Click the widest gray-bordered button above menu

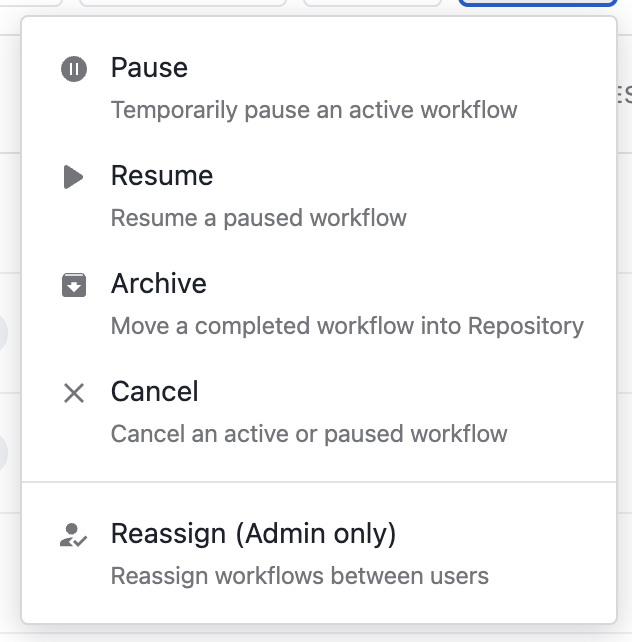point(183,2)
